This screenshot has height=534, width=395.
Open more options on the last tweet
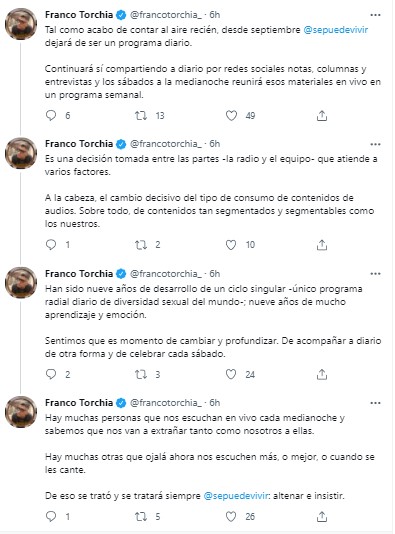click(x=375, y=403)
